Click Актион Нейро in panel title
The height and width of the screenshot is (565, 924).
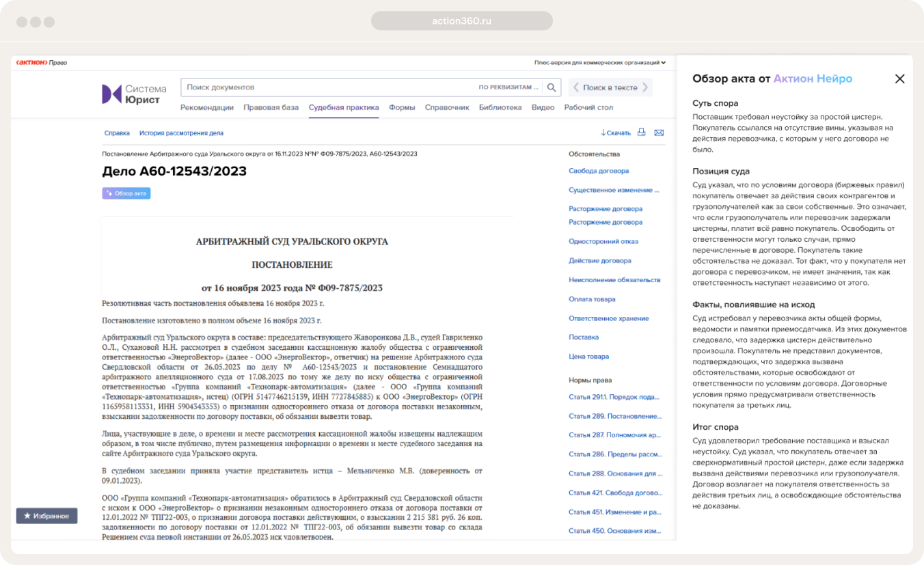[x=813, y=79]
